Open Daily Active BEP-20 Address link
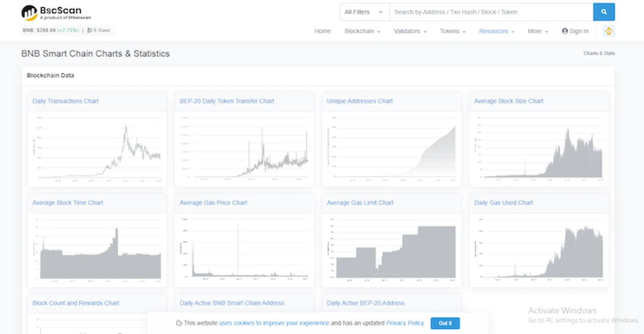Screen dimensions: 644x334 coord(366,303)
